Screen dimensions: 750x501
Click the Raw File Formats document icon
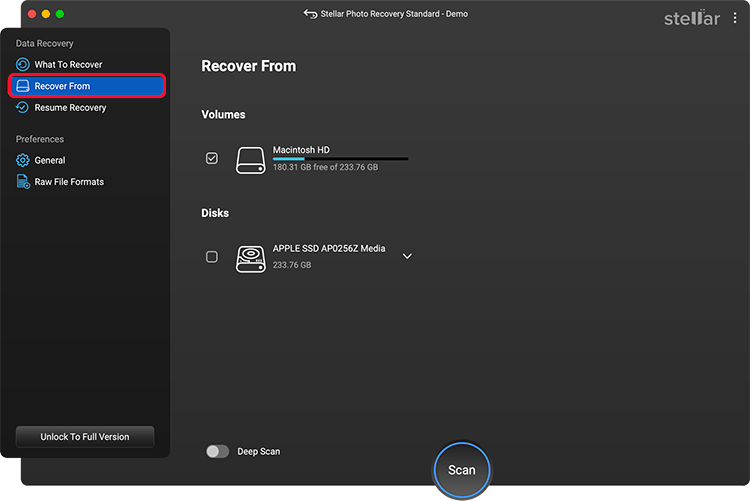pyautogui.click(x=23, y=182)
